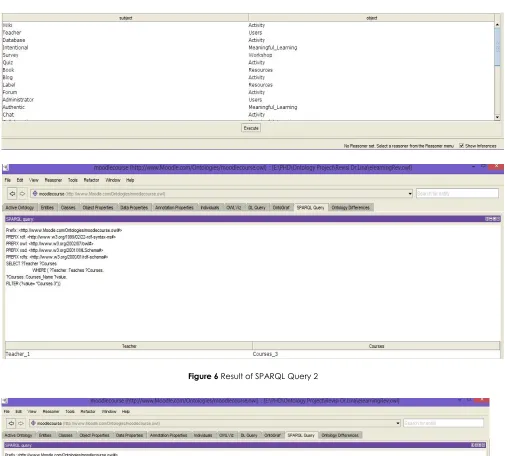Viewport: 505px width, 456px height.
Task: Switch to Ontology Differences tab in bottom window
Action: pos(340,435)
